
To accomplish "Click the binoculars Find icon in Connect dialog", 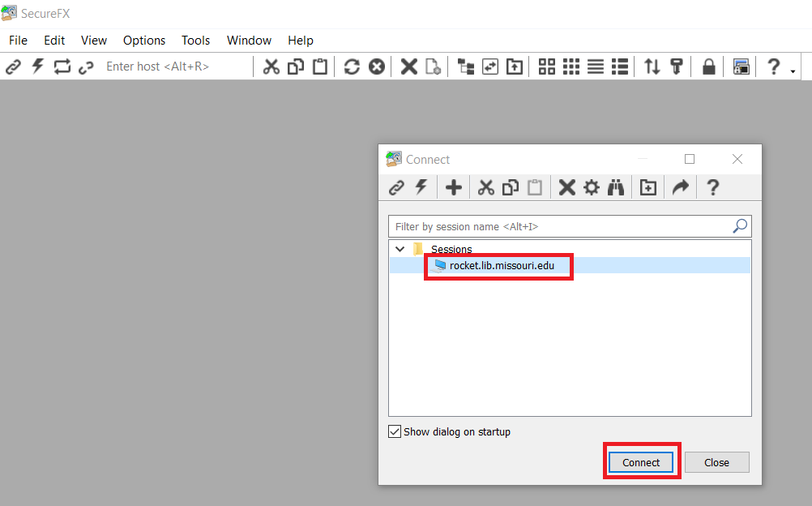I will coord(616,188).
